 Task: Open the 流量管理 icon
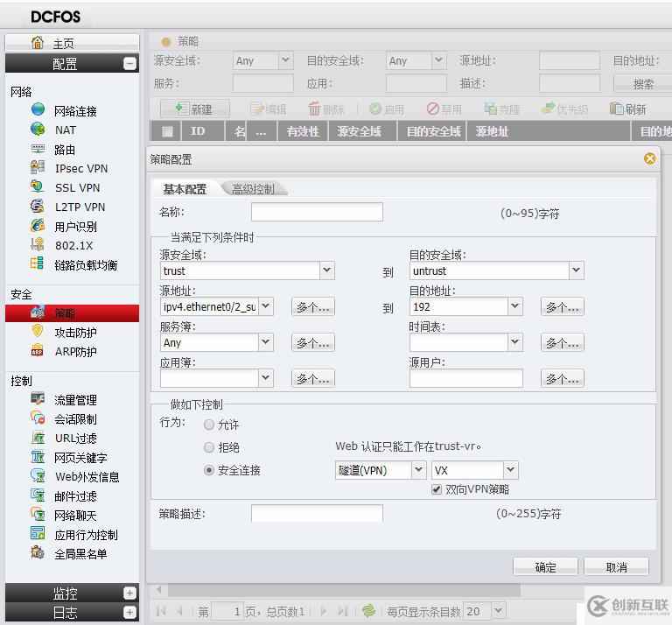point(38,399)
